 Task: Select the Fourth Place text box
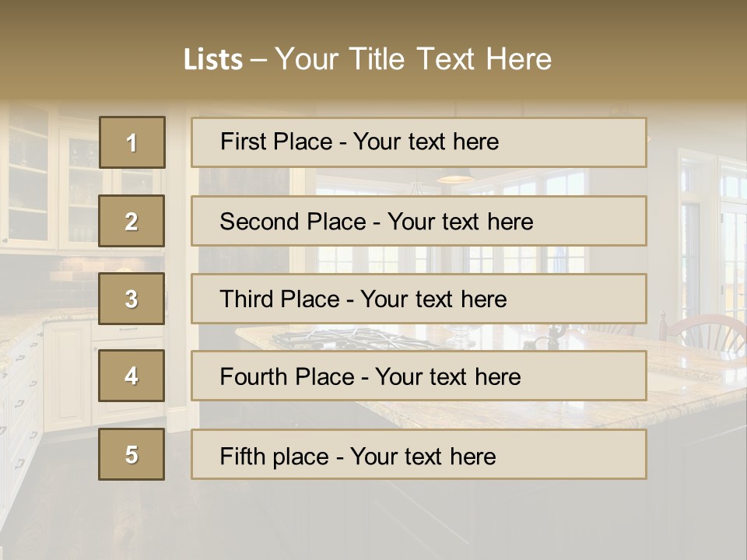419,376
